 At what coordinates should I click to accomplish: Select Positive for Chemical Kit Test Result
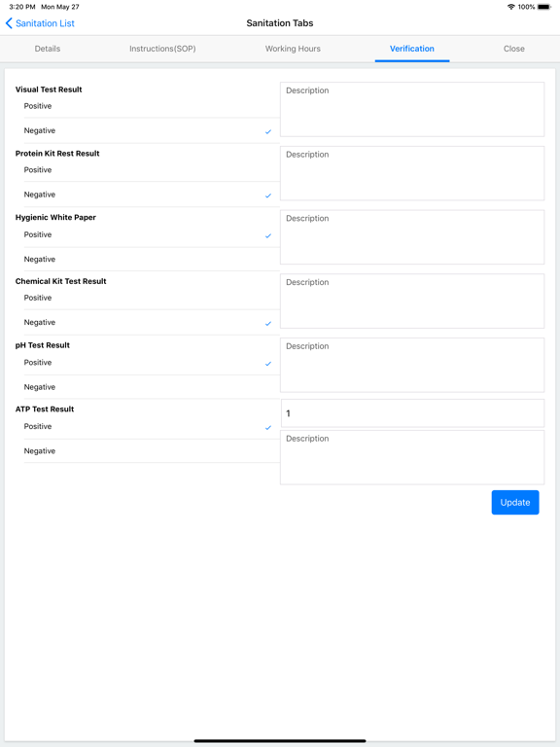(152, 298)
